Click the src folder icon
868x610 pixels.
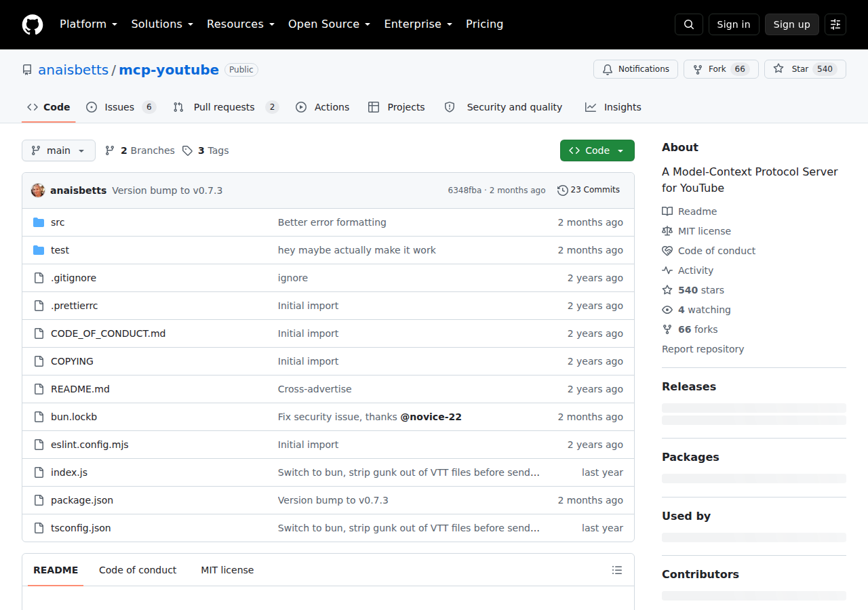pyautogui.click(x=39, y=222)
